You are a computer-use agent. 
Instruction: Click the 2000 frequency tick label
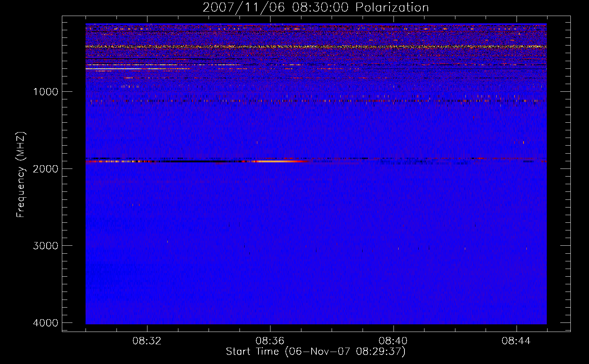(x=46, y=169)
